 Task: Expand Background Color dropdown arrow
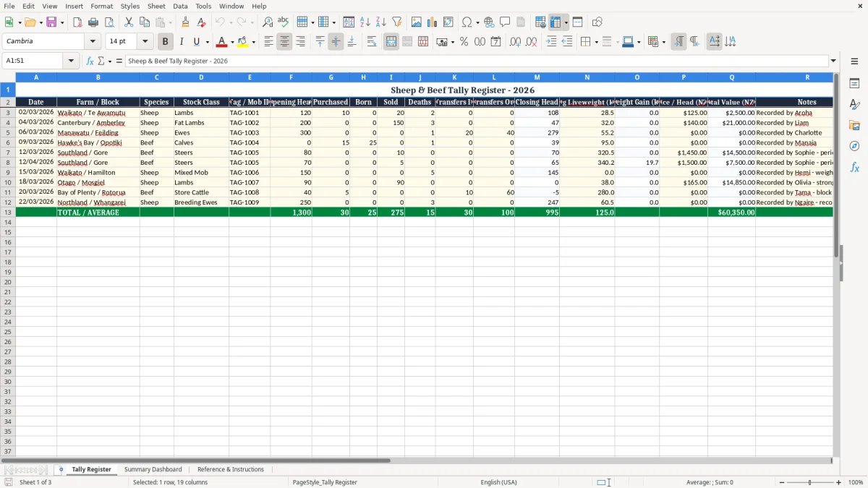coord(253,42)
